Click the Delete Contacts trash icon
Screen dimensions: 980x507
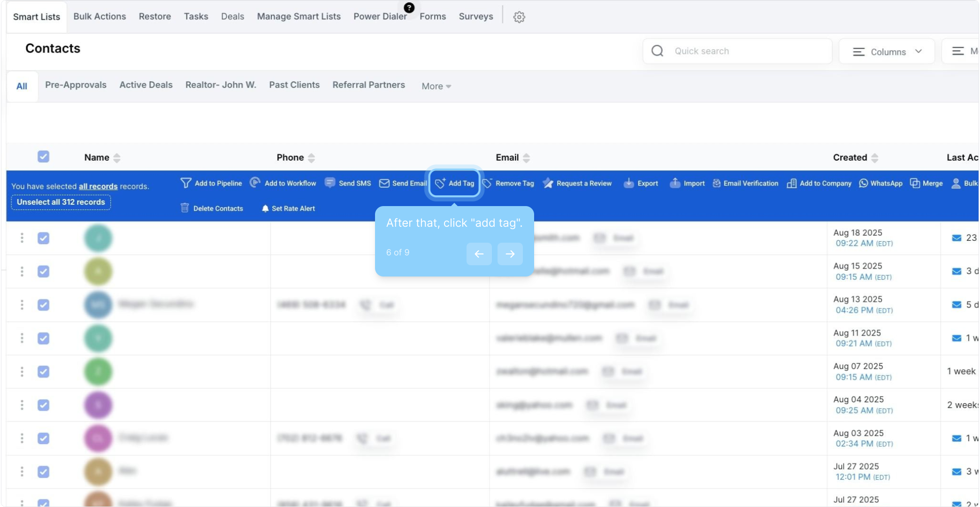(185, 208)
